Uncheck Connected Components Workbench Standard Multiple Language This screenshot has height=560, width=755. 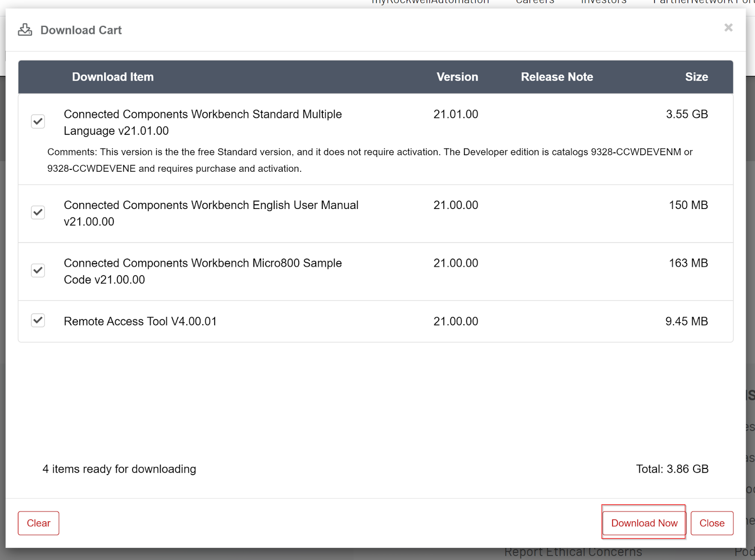pyautogui.click(x=38, y=121)
